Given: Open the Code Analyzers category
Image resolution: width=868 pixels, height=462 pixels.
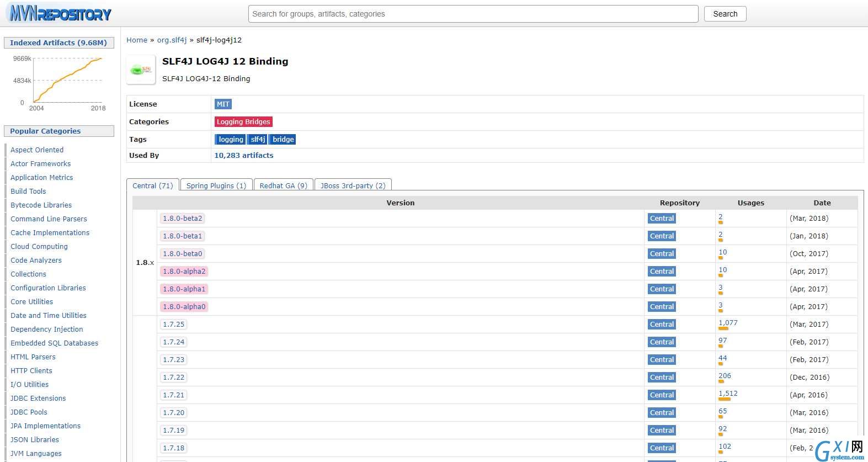Looking at the screenshot, I should (36, 261).
